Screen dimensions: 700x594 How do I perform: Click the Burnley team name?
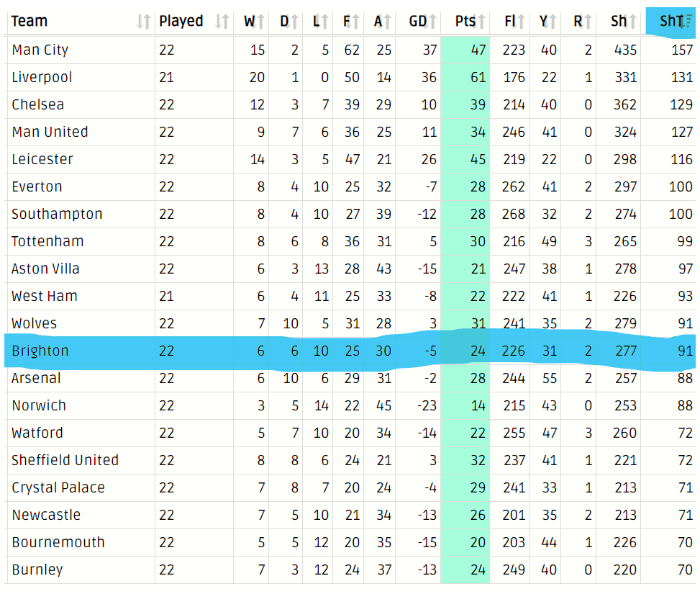pyautogui.click(x=37, y=570)
